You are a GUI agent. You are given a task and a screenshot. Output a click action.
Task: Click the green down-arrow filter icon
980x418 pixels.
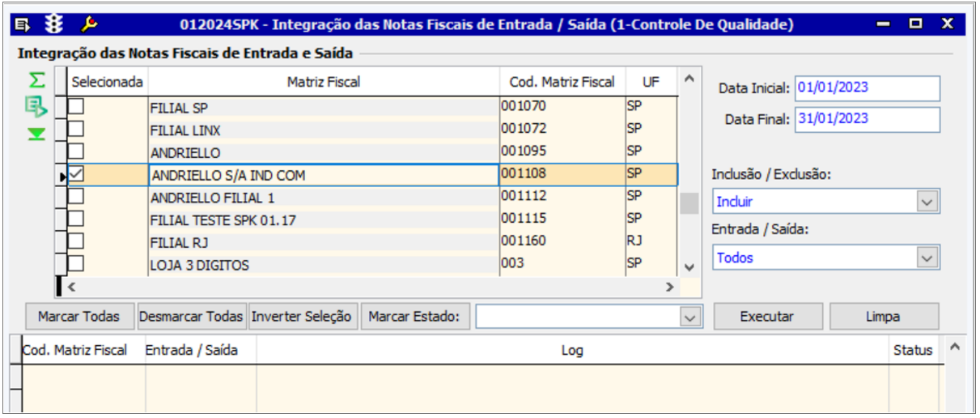pos(36,134)
